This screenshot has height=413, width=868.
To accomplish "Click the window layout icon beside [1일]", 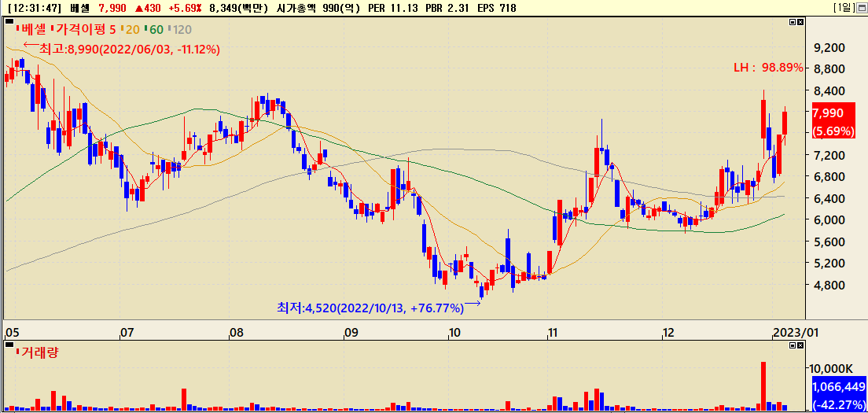I will [861, 8].
